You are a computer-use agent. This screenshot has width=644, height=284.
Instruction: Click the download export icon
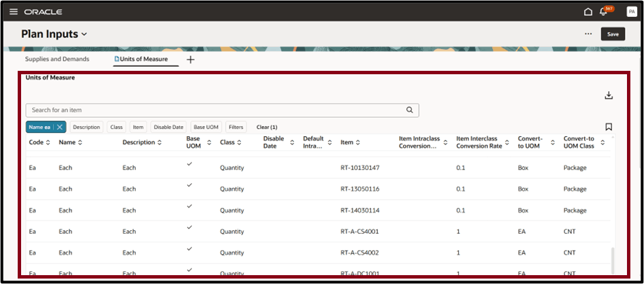[x=609, y=95]
